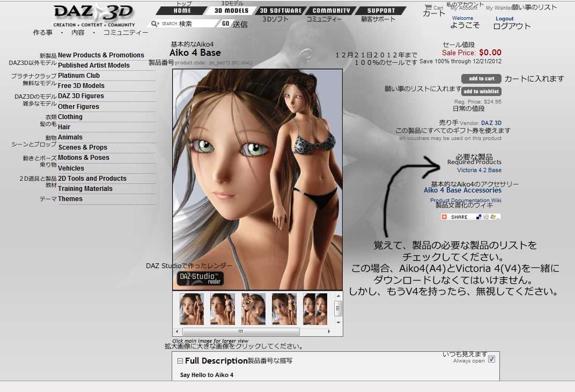
Task: Click the gallery vertical scrollbar thumb
Action: [x=338, y=308]
